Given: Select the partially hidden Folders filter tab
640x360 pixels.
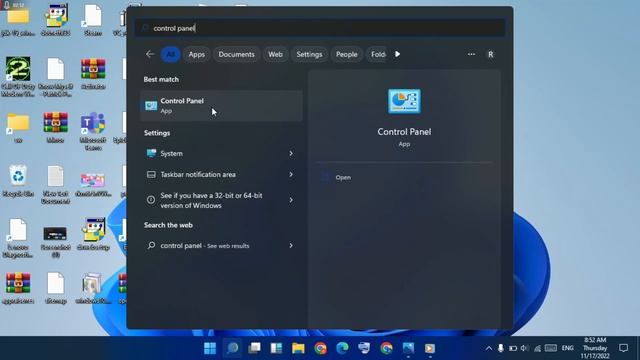Looking at the screenshot, I should [x=377, y=54].
